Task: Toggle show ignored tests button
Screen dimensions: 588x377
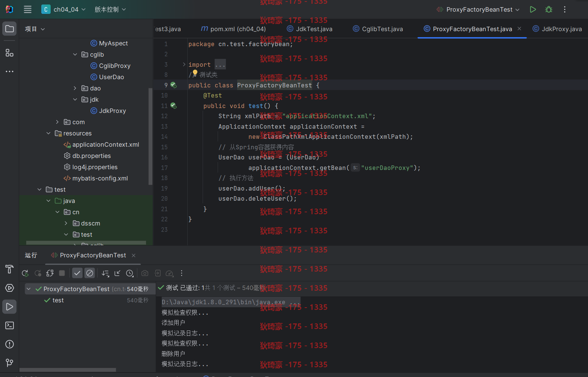Action: tap(90, 273)
